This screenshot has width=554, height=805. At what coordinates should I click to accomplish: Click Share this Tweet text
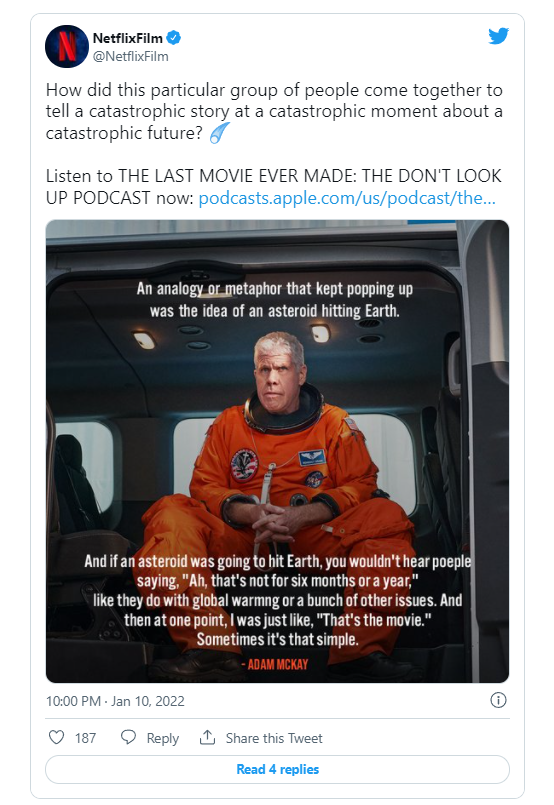coord(274,738)
